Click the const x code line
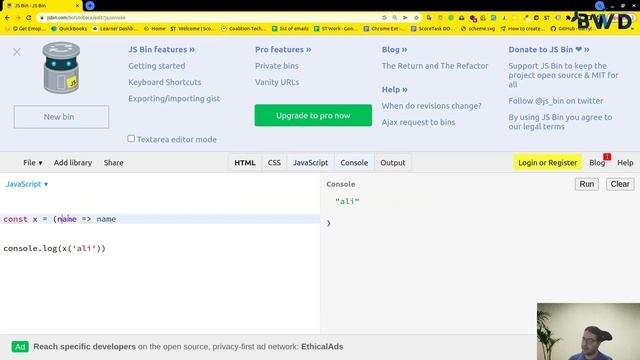 (160, 219)
